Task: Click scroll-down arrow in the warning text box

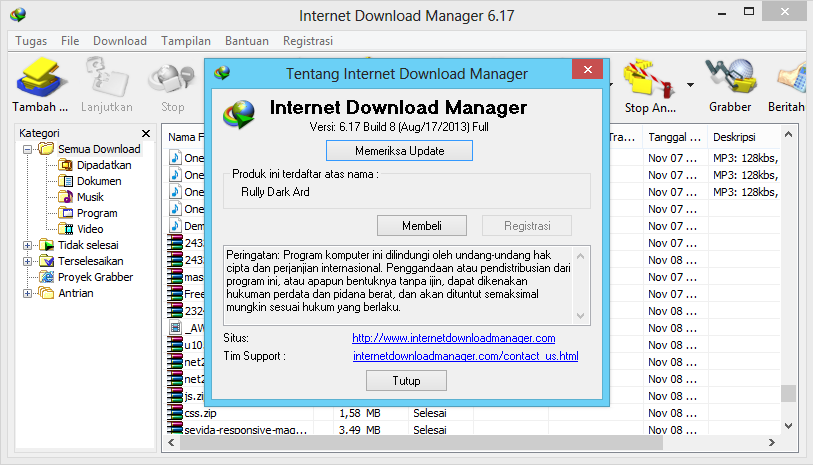Action: 580,316
